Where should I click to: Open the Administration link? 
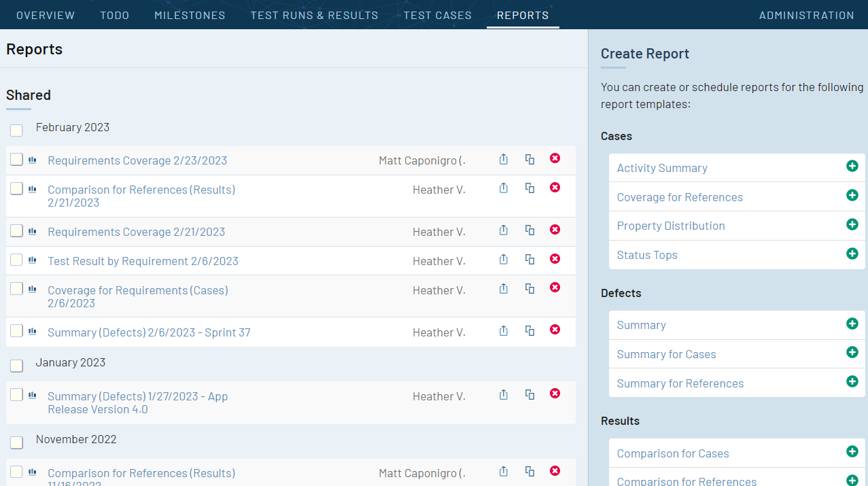pos(807,15)
